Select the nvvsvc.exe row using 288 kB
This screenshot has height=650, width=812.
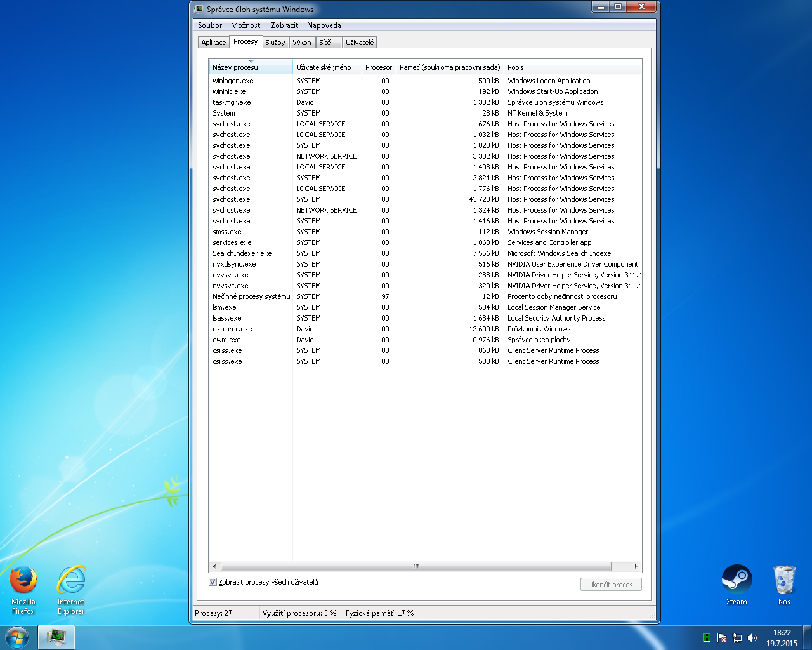[425, 275]
